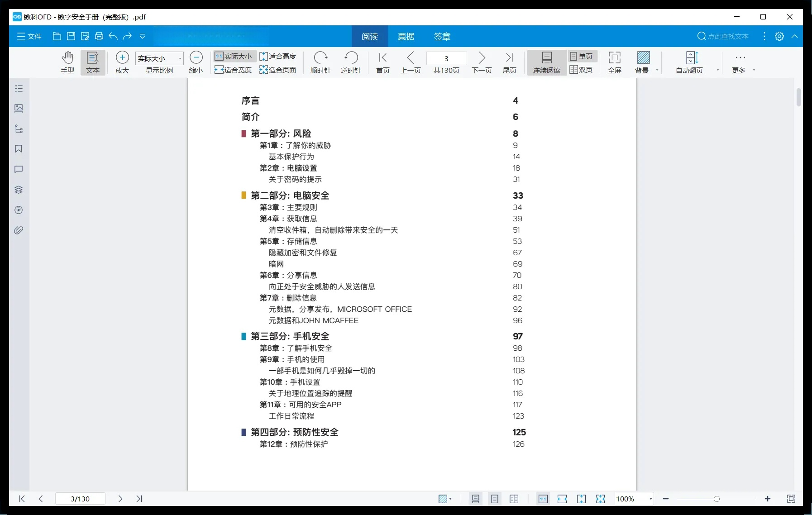Collapse the ribbon with up chevron
812x515 pixels.
tap(795, 37)
